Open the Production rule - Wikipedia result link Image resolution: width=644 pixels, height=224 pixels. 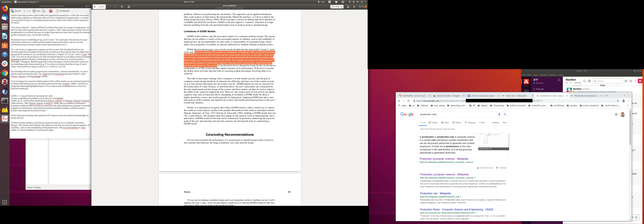(435, 193)
